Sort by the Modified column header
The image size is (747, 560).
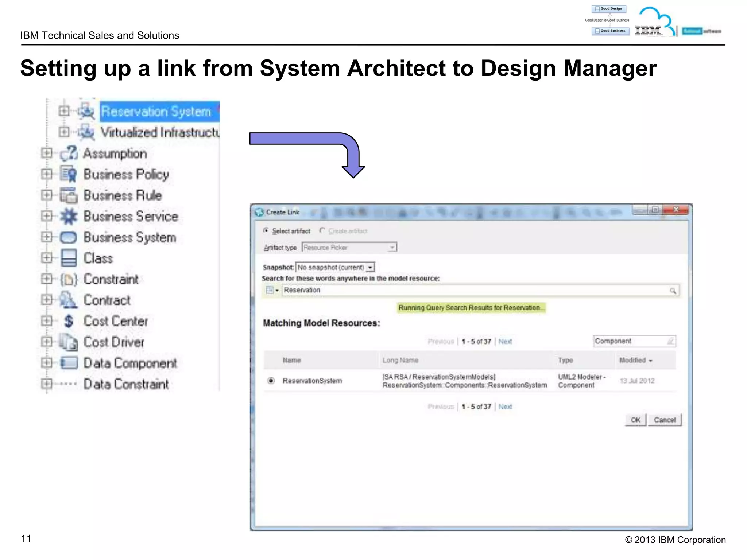coord(635,360)
